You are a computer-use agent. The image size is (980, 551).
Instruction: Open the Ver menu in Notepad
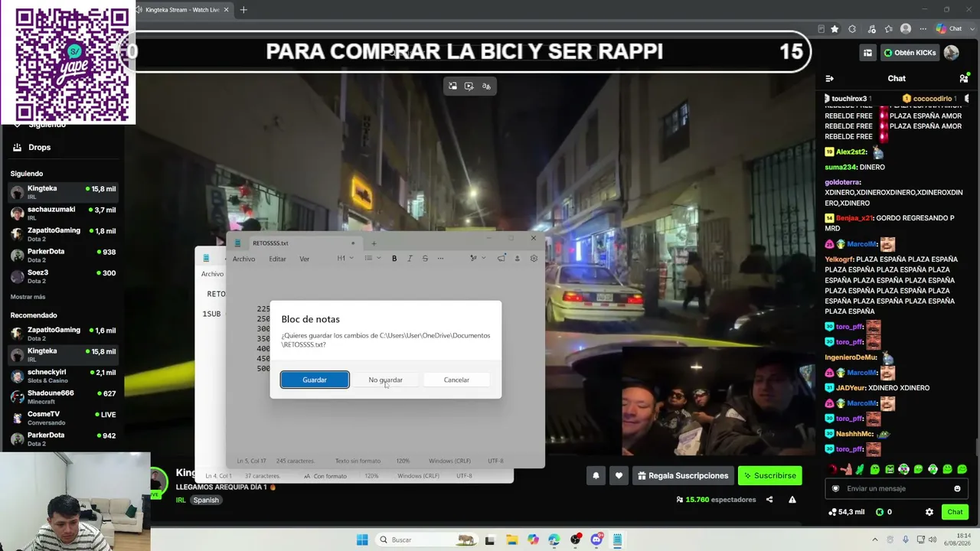(x=304, y=259)
